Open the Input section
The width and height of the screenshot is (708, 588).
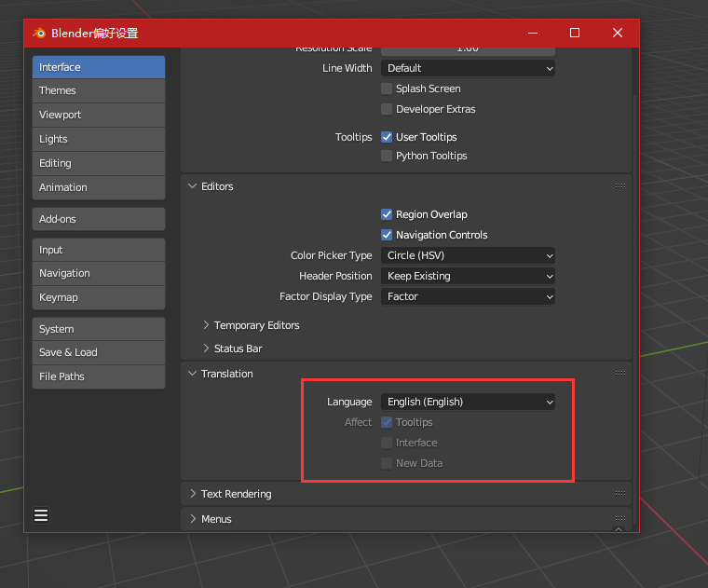tap(99, 250)
